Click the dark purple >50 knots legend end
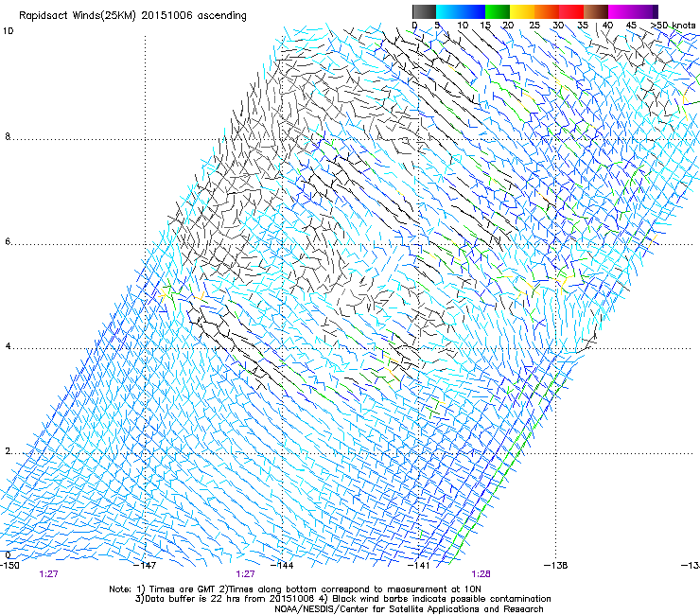This screenshot has width=700, height=615. tap(655, 11)
